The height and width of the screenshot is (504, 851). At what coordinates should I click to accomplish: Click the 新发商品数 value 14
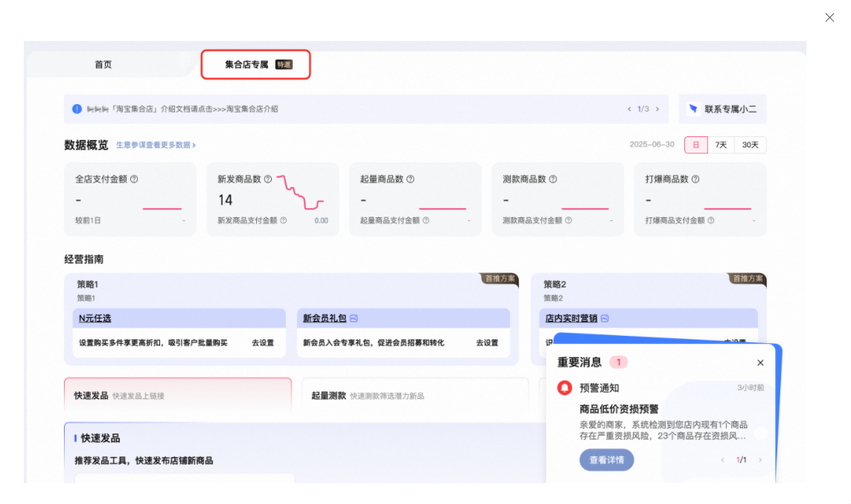[x=226, y=200]
